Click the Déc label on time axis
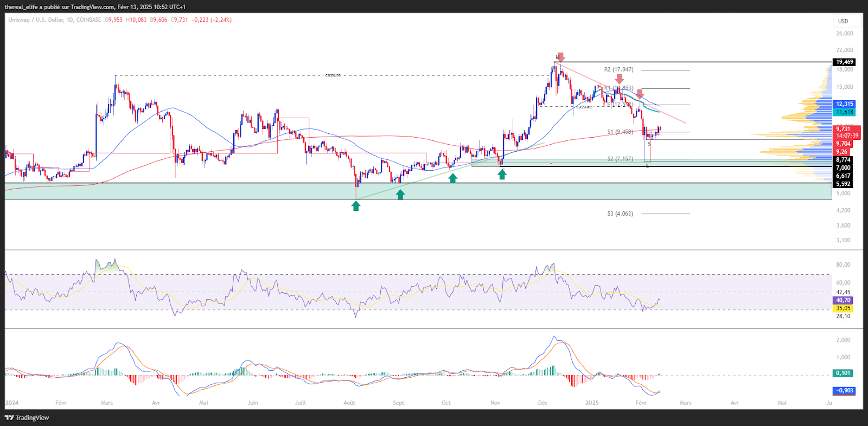This screenshot has width=868, height=426. 543,403
